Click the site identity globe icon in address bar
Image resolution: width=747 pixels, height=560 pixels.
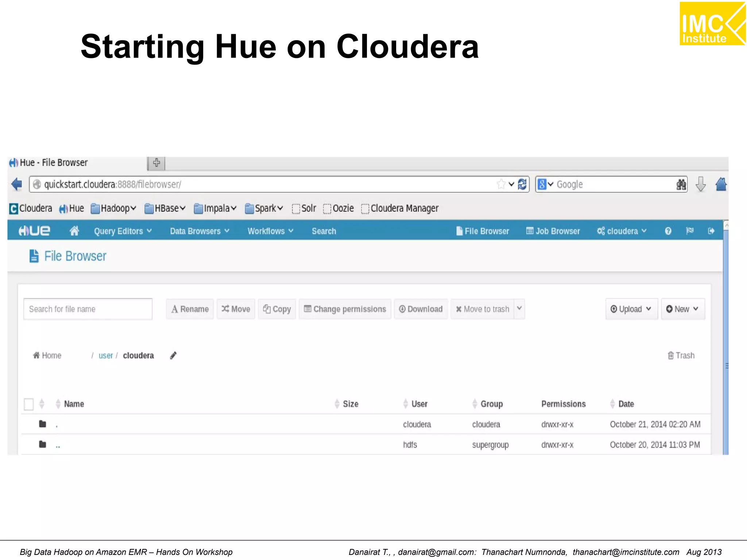coord(37,184)
